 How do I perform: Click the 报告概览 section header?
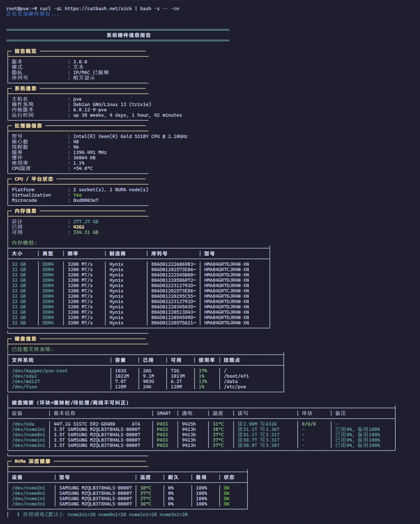(25, 51)
